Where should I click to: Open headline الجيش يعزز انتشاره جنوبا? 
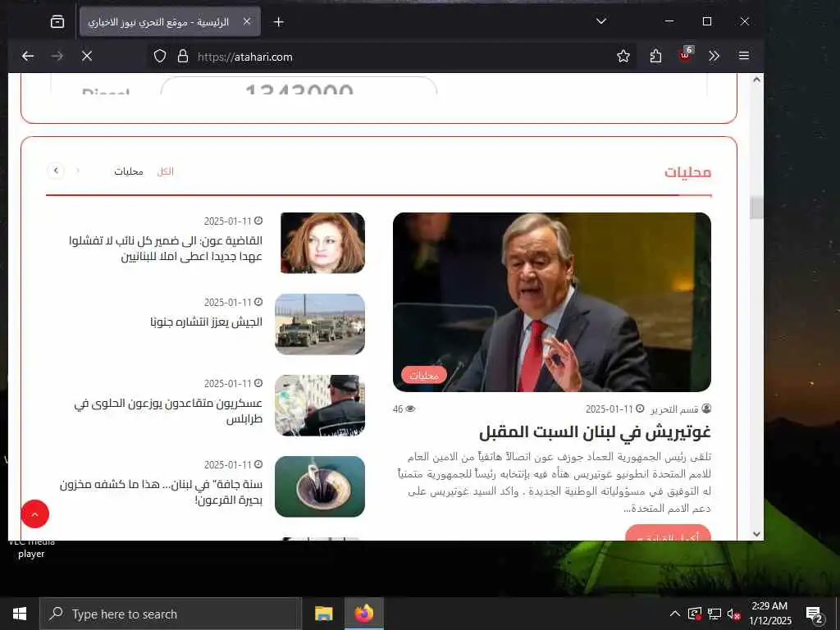point(206,322)
